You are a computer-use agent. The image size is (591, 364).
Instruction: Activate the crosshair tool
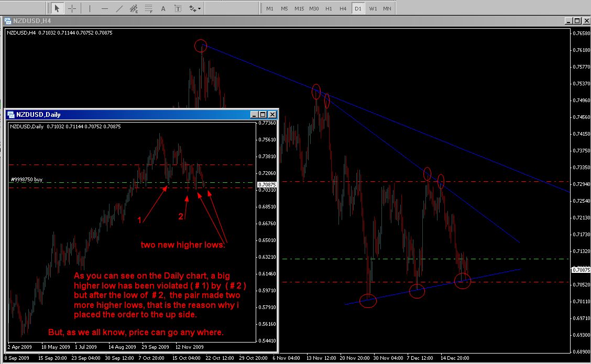pyautogui.click(x=72, y=8)
